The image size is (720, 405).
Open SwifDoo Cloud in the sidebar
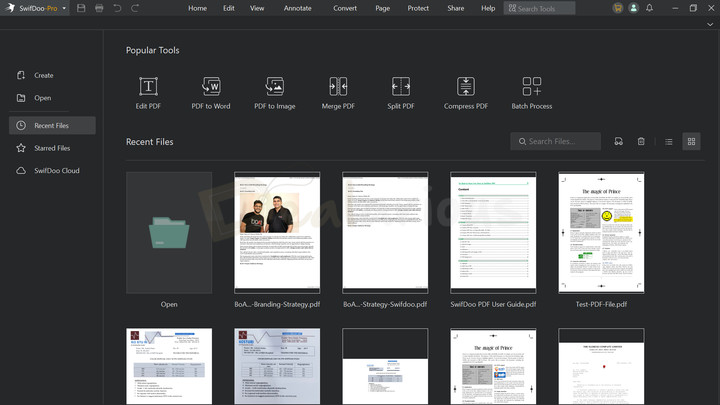[x=52, y=170]
